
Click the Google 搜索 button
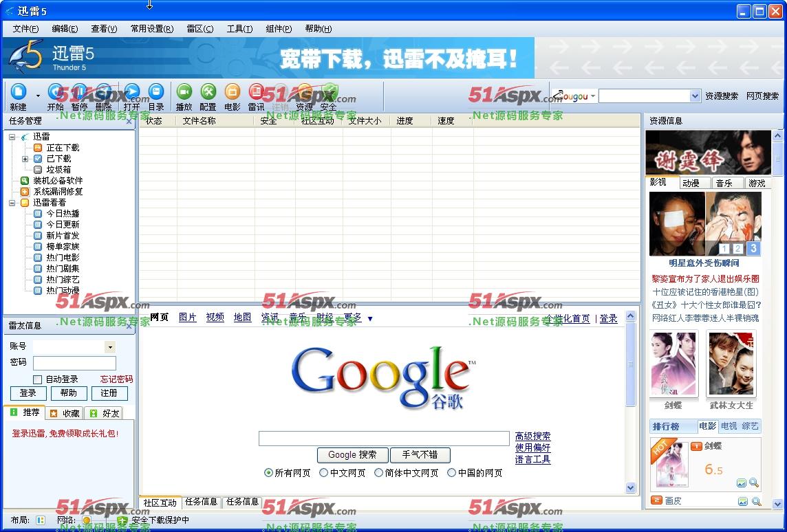click(x=353, y=455)
